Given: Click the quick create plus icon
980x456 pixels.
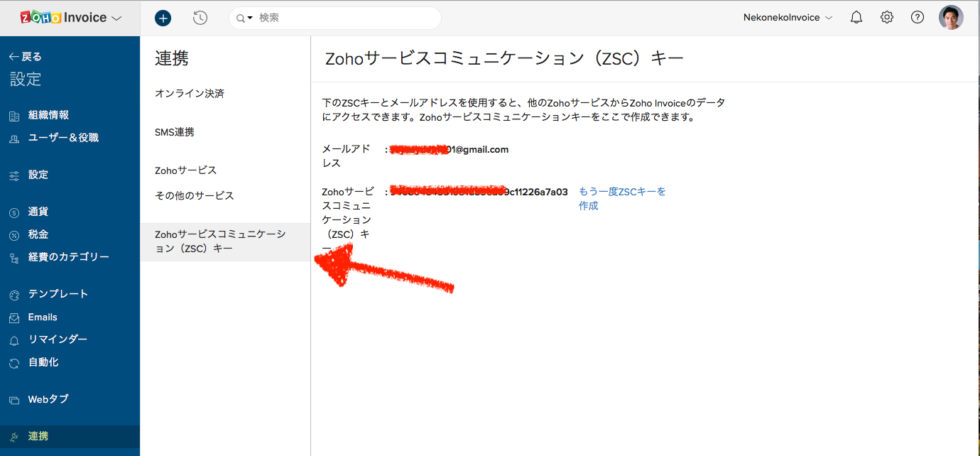Looking at the screenshot, I should pyautogui.click(x=163, y=18).
